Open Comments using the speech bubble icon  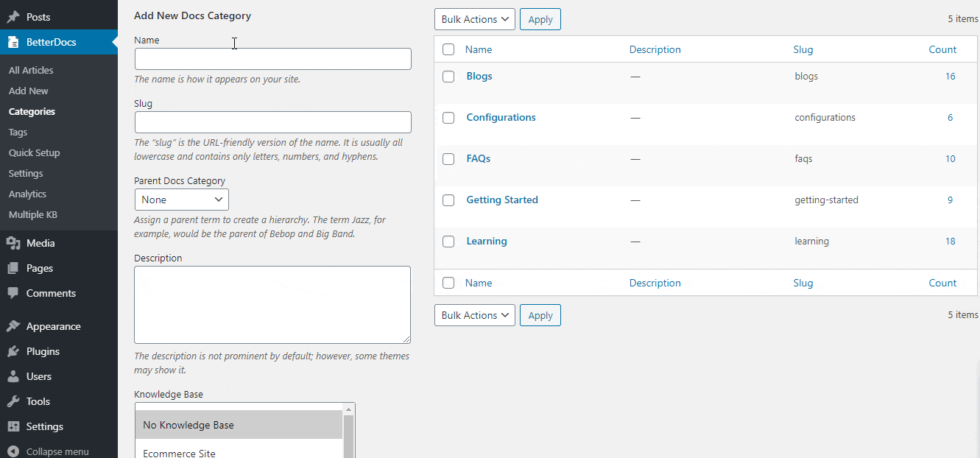click(12, 292)
